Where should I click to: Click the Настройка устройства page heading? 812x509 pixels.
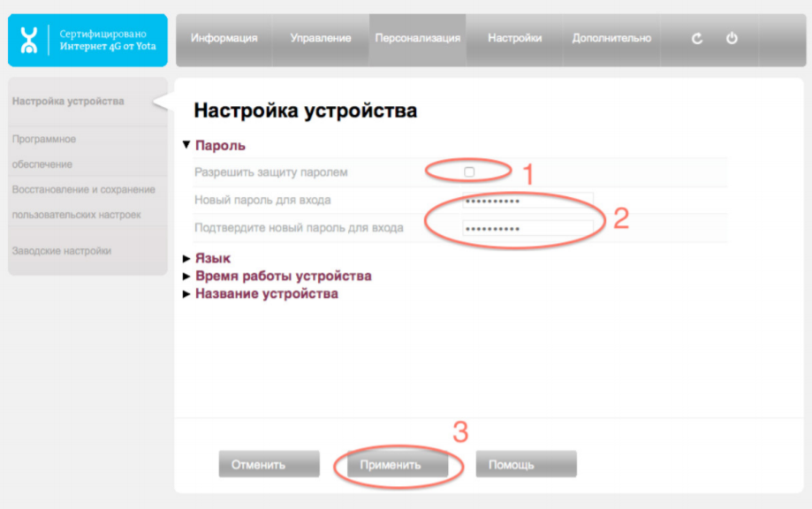[x=305, y=110]
